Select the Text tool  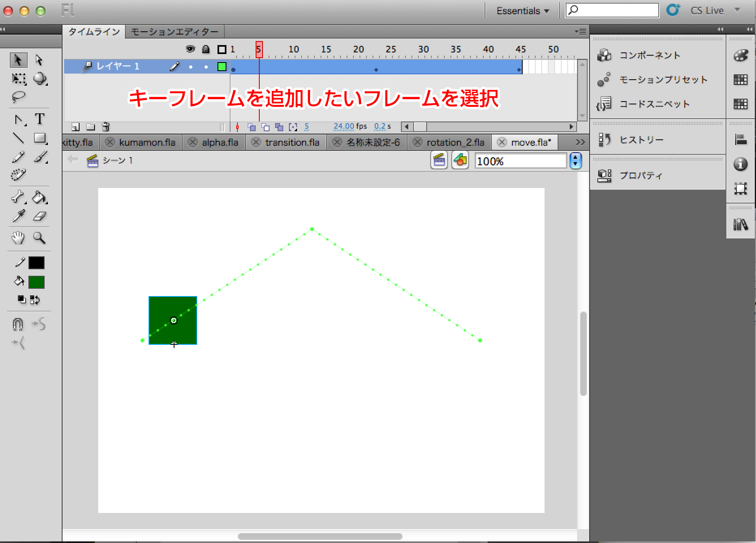point(39,119)
